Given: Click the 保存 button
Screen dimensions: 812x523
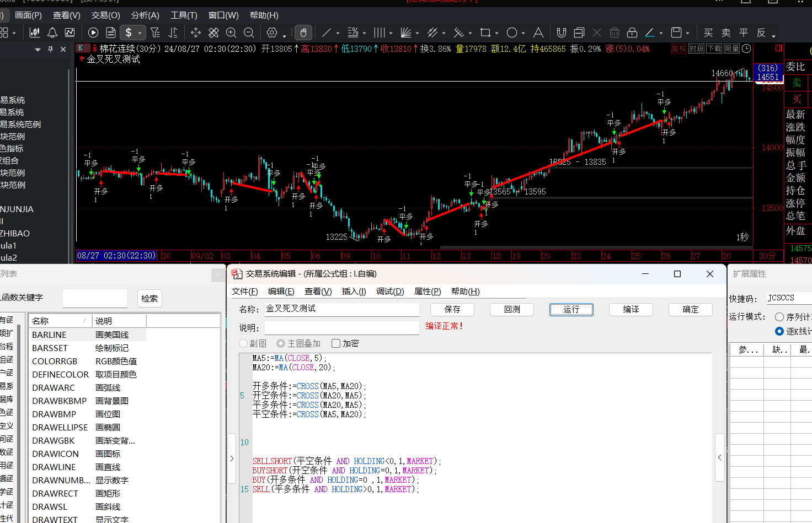Looking at the screenshot, I should 452,310.
